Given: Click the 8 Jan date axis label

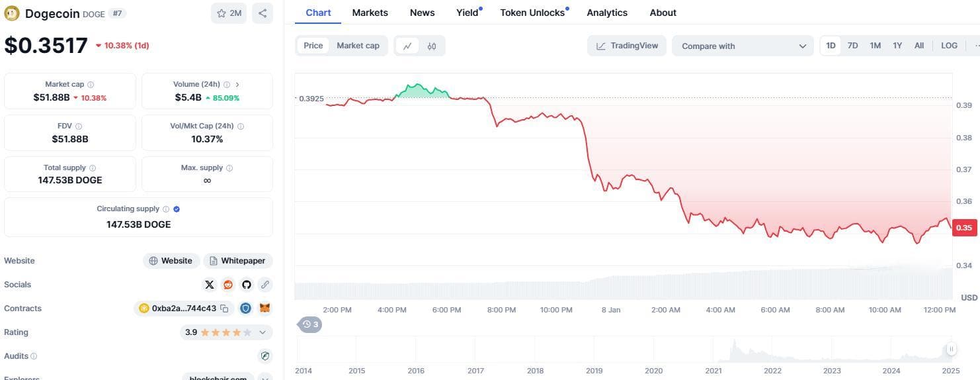Looking at the screenshot, I should pos(610,310).
